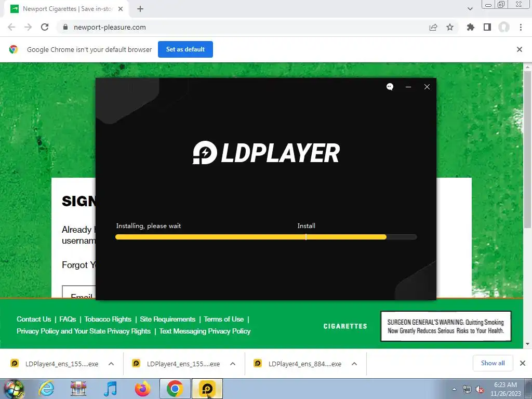This screenshot has height=399, width=532.
Task: Open the Contact Us link
Action: [x=34, y=320]
